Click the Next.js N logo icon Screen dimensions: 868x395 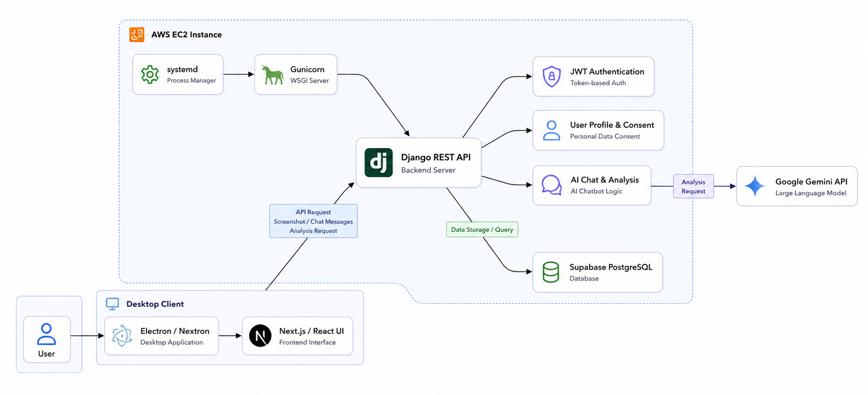260,336
